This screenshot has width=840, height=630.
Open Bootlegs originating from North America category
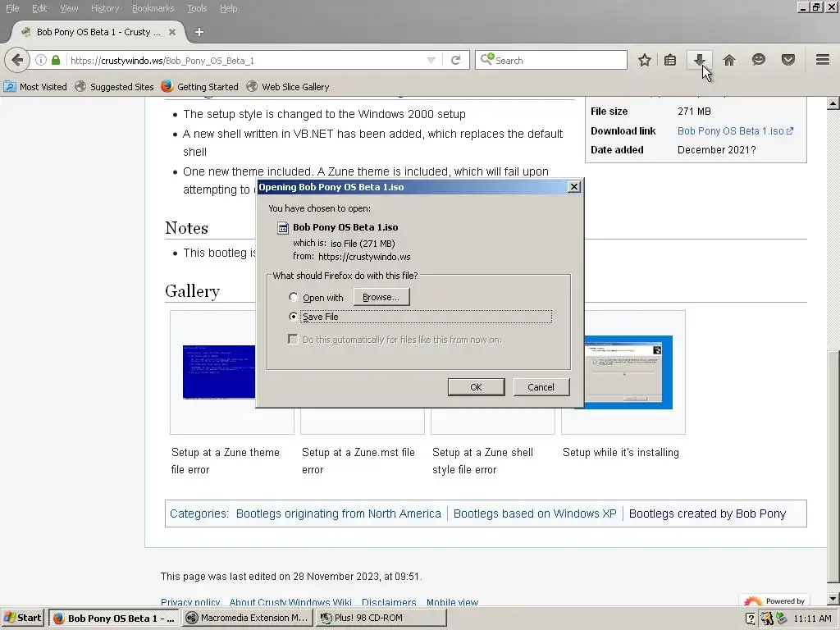coord(339,514)
